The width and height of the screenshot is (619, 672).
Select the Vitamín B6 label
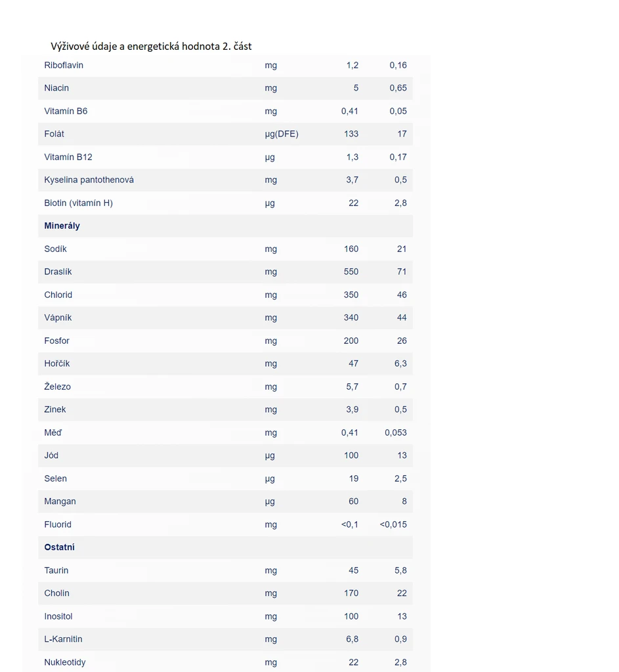(66, 111)
